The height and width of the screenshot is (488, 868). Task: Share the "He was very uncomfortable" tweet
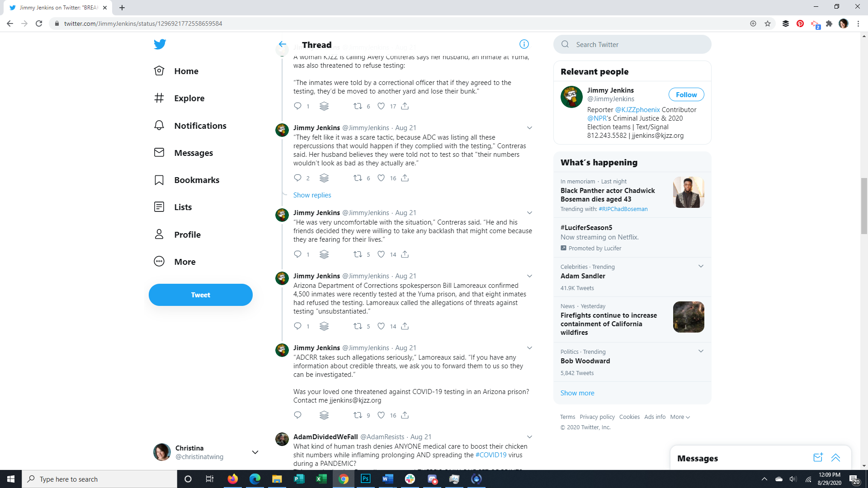point(405,254)
